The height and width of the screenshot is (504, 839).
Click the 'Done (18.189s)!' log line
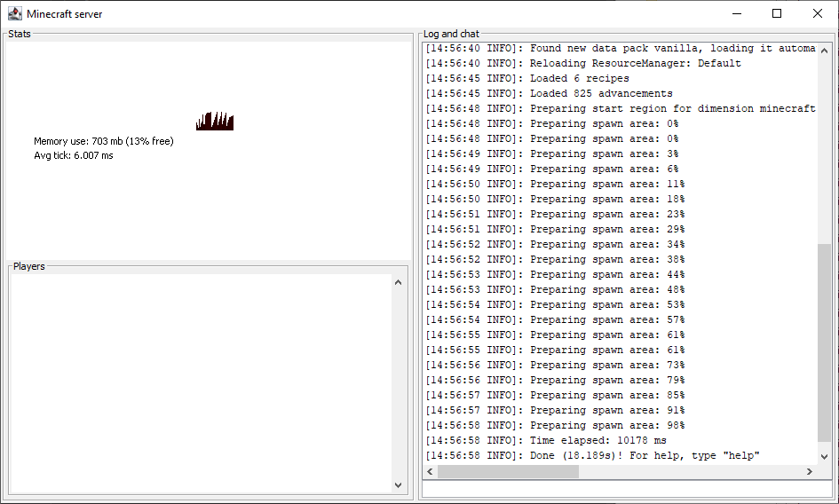point(592,455)
